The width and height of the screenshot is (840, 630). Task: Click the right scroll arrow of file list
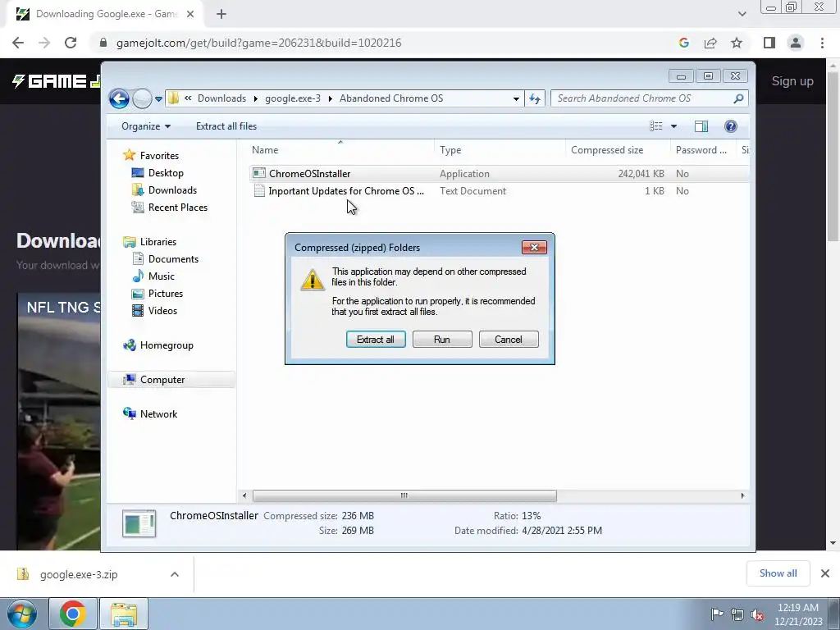click(742, 496)
